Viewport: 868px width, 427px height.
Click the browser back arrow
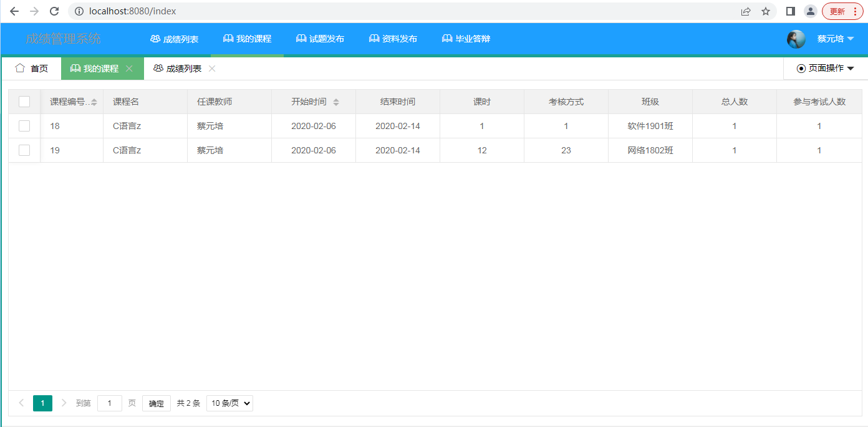[x=14, y=11]
